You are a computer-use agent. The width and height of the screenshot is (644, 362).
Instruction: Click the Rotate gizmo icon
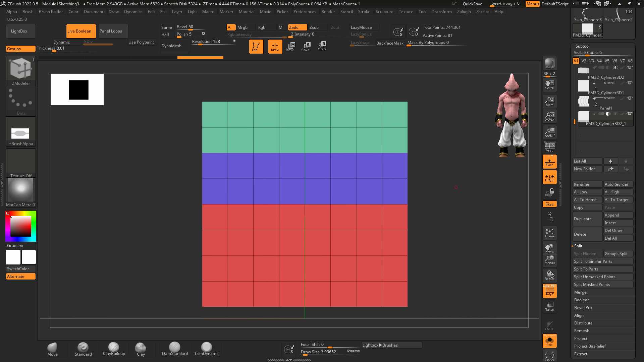[x=321, y=46]
